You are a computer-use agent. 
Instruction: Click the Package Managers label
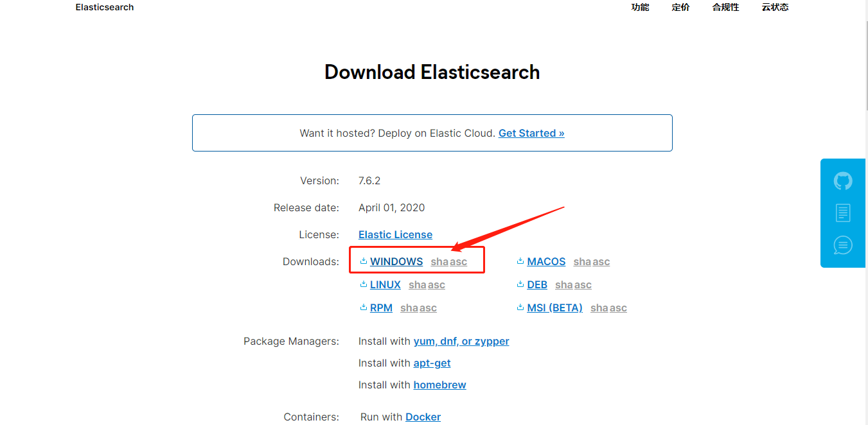291,341
